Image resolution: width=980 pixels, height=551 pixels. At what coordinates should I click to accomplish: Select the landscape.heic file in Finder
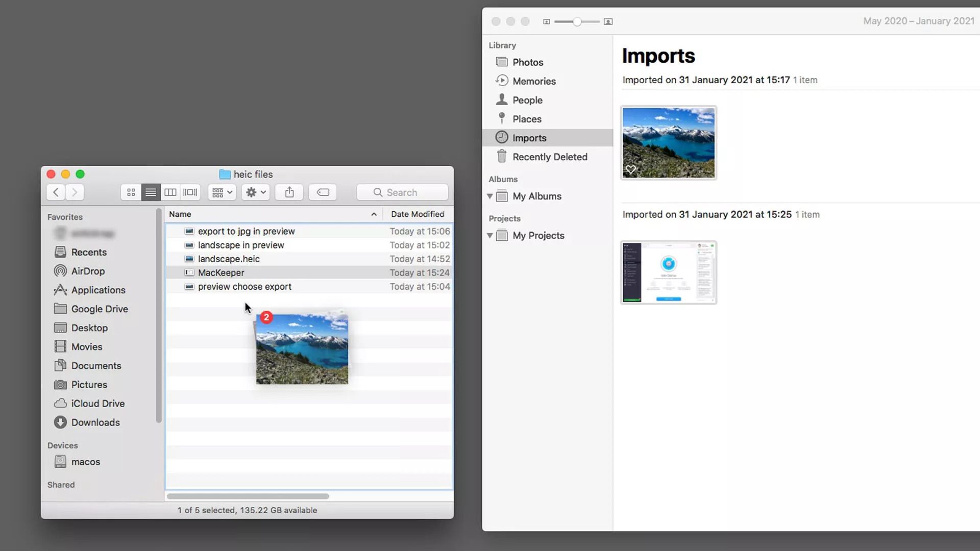pyautogui.click(x=228, y=258)
